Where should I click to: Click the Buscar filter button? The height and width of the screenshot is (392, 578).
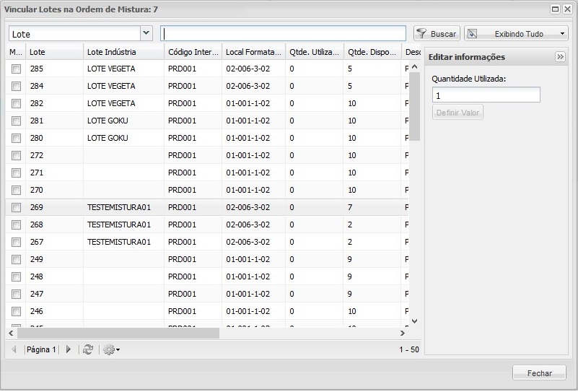click(437, 34)
